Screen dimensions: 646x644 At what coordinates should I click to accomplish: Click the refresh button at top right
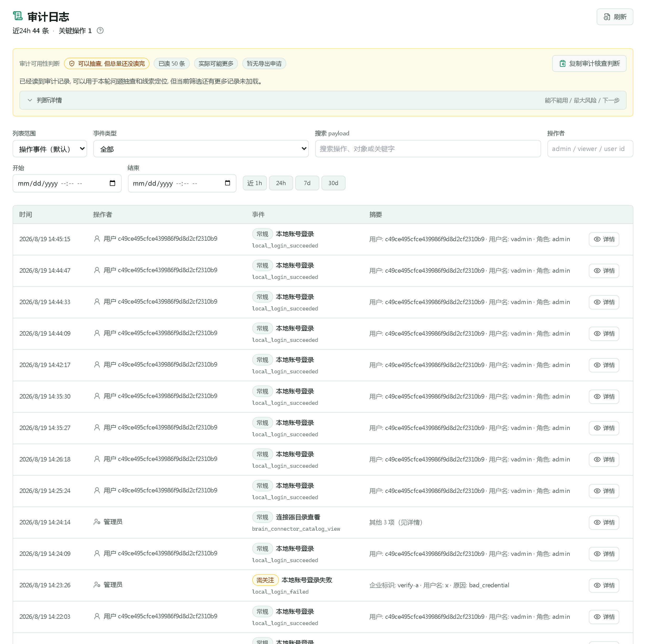(615, 17)
